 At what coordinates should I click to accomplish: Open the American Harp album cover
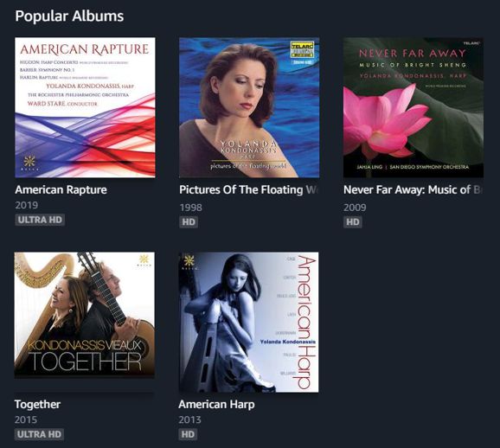click(x=248, y=322)
